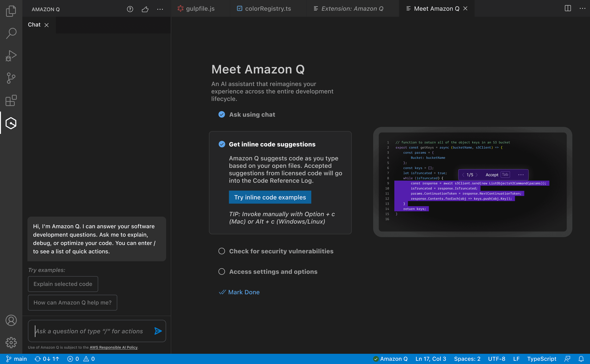Expand Access settings and options step
Viewport: 590px width, 364px height.
coord(273,271)
